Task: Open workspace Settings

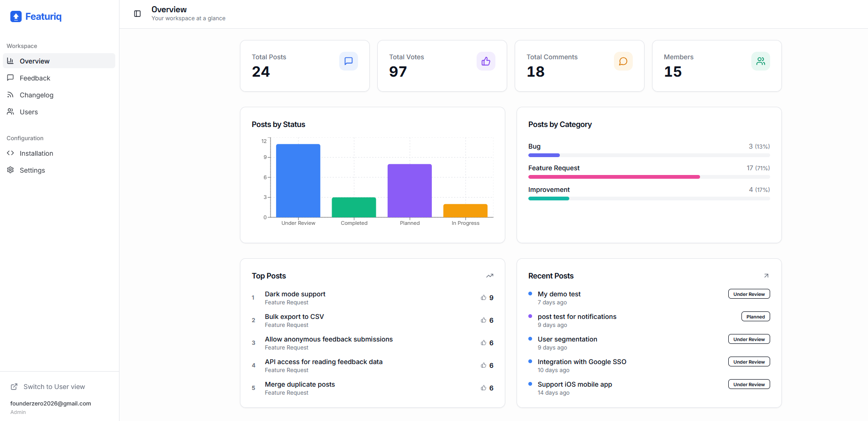Action: pos(32,170)
